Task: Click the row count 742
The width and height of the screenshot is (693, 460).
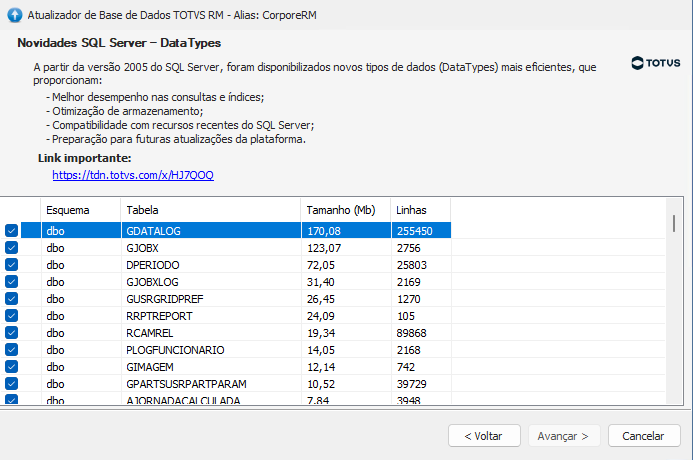Action: click(x=406, y=367)
